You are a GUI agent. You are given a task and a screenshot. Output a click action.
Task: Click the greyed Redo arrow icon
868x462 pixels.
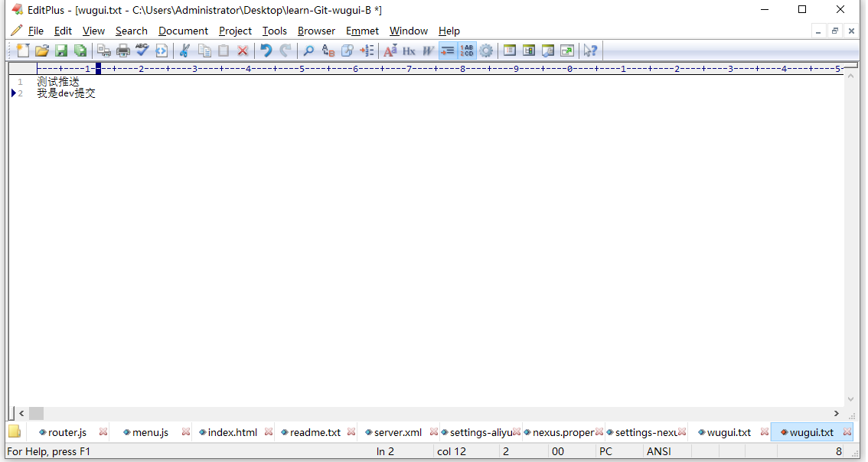click(286, 51)
